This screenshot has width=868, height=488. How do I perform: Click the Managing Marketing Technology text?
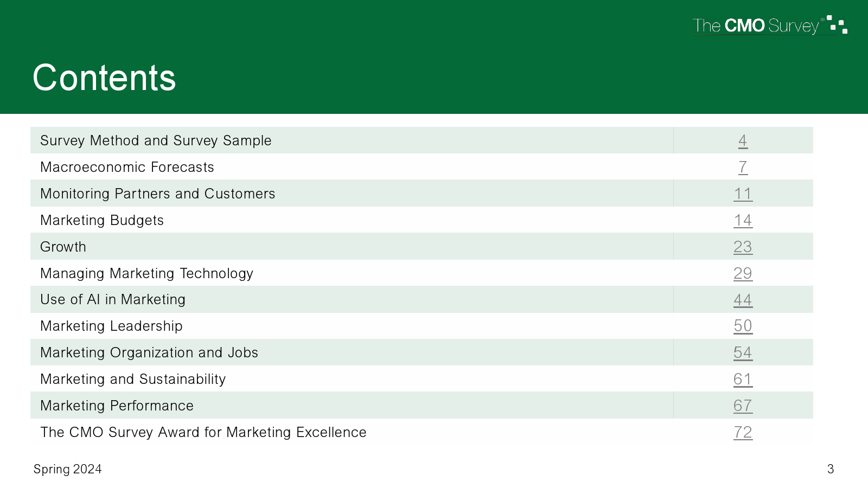[146, 274]
